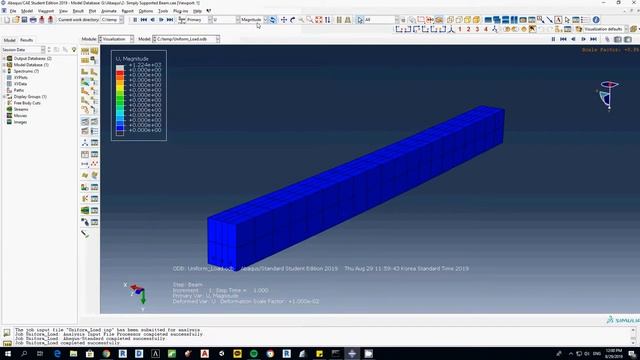Click the lightbulb tip icon in tree panel
The height and width of the screenshot is (360, 640).
click(74, 50)
